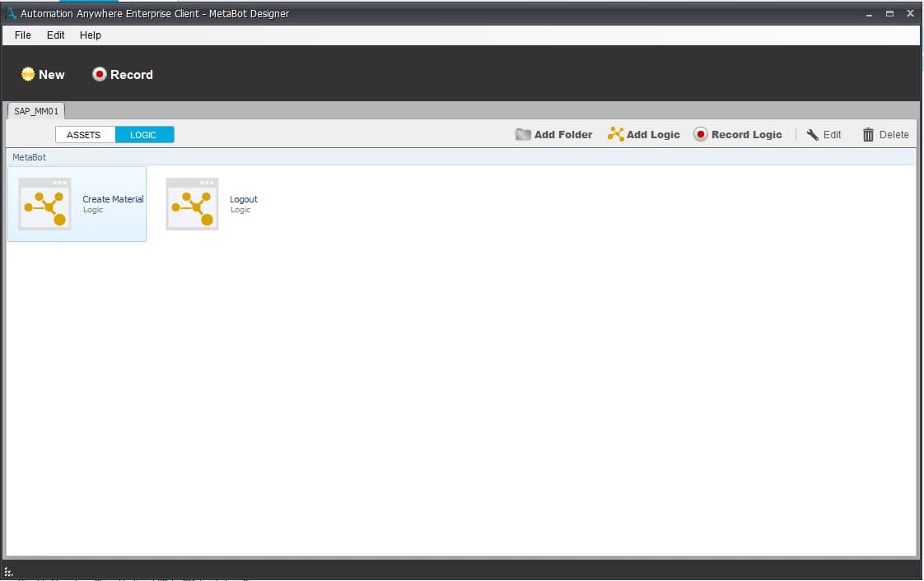Screen dimensions: 924x581
Task: Click the Add Folder icon
Action: pos(523,134)
